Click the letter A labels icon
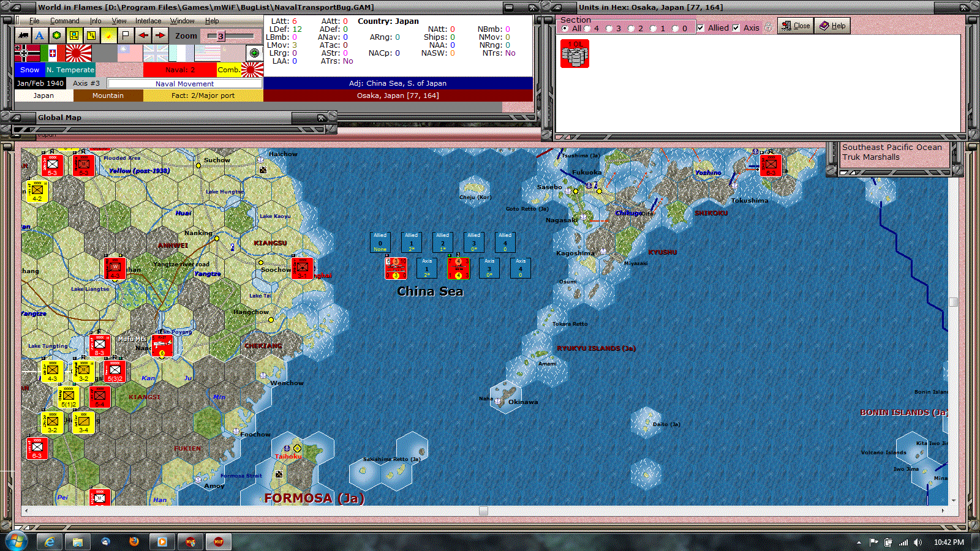The image size is (980, 551). 39,35
